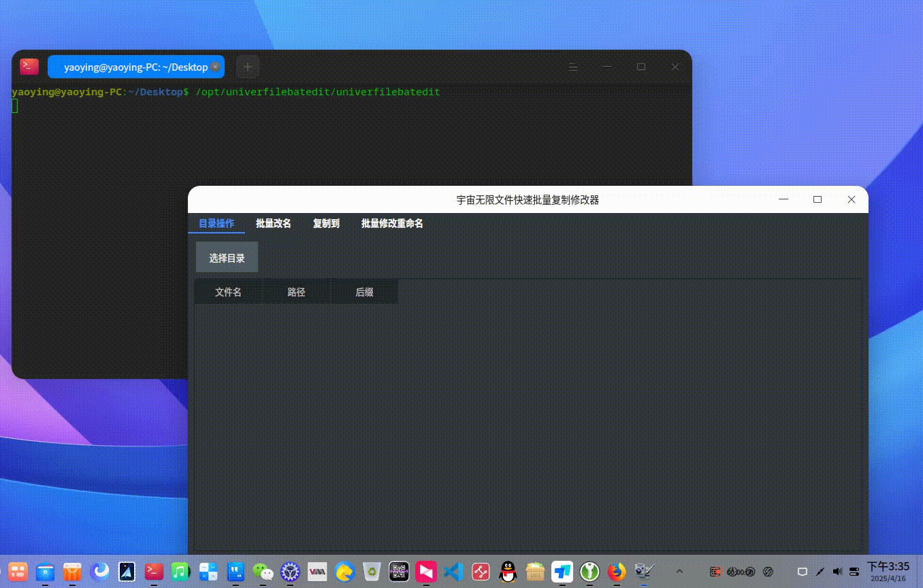Launch the calculator dock icon
The width and height of the screenshot is (923, 588).
[x=208, y=572]
